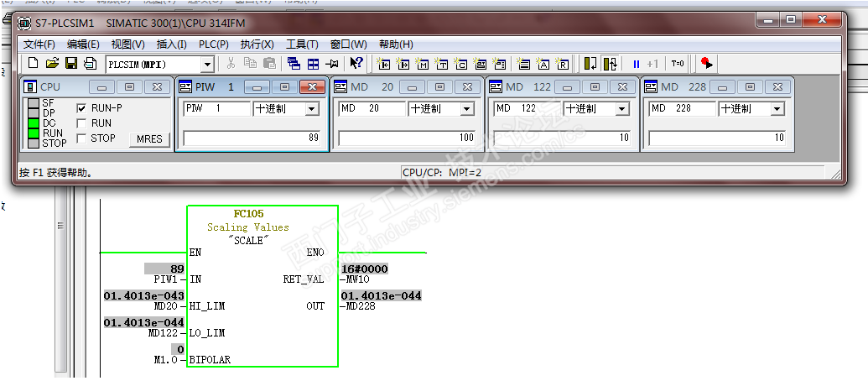Click the MD 122 address field
The width and height of the screenshot is (868, 386).
[527, 108]
